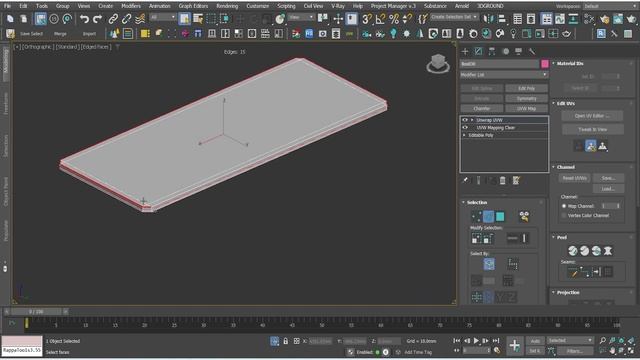Toggle the Spinner Snap button
This screenshot has width=640, height=360.
point(407,19)
